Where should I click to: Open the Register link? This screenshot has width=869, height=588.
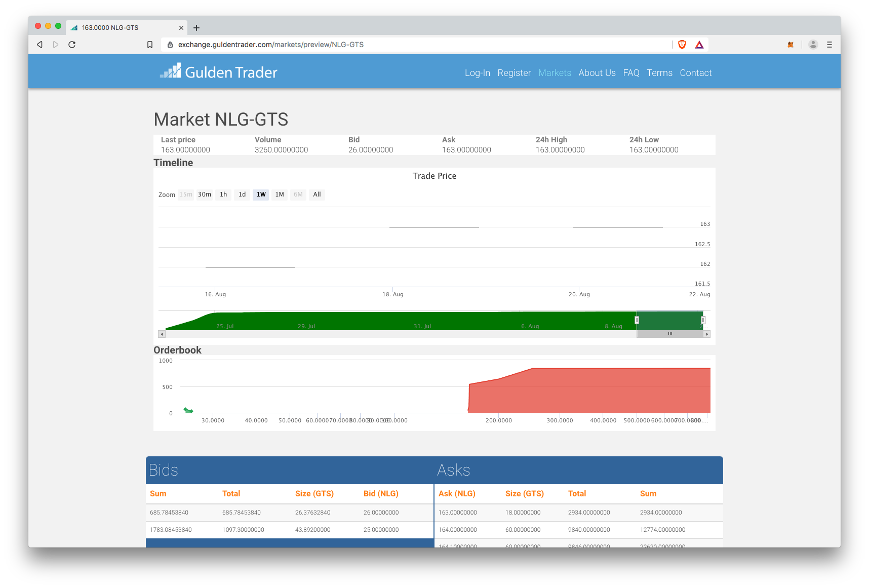(x=514, y=73)
